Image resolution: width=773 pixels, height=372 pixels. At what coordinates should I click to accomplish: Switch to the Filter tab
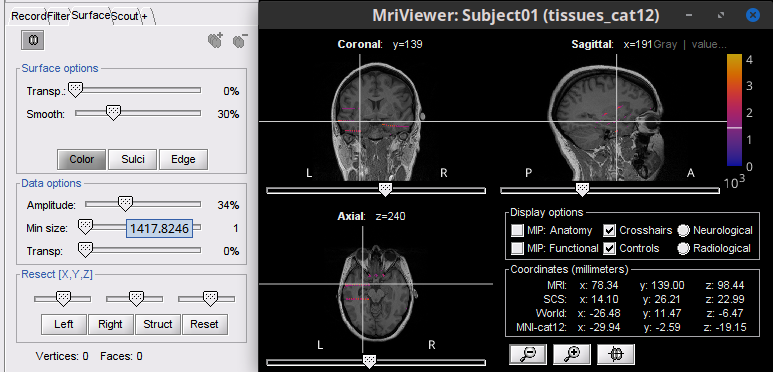pyautogui.click(x=59, y=16)
